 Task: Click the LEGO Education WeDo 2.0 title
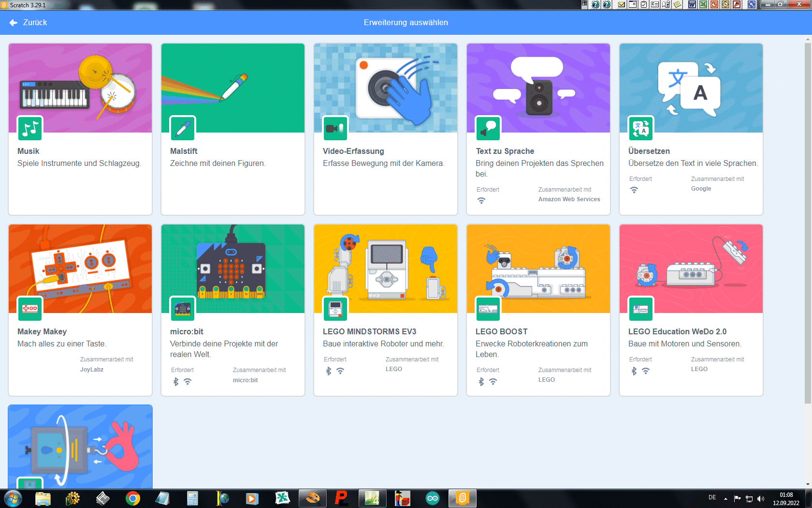[x=677, y=331]
